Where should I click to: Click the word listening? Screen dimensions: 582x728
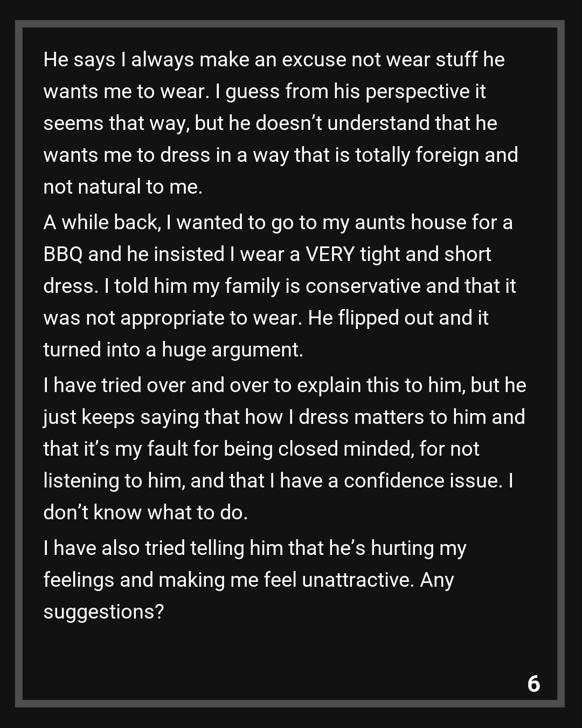click(81, 480)
